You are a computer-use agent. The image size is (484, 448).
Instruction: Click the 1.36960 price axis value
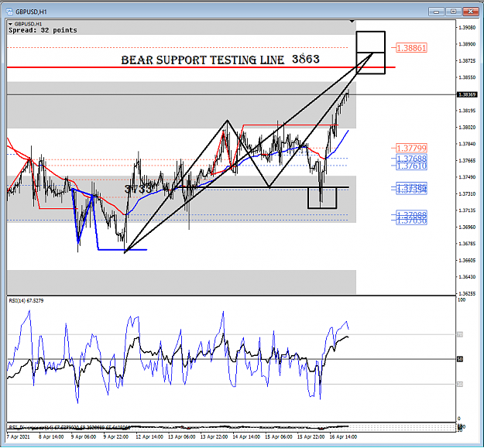coord(467,227)
